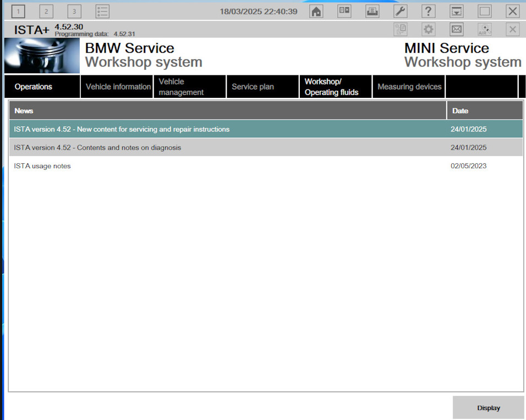Open the Service plan tab

point(262,86)
